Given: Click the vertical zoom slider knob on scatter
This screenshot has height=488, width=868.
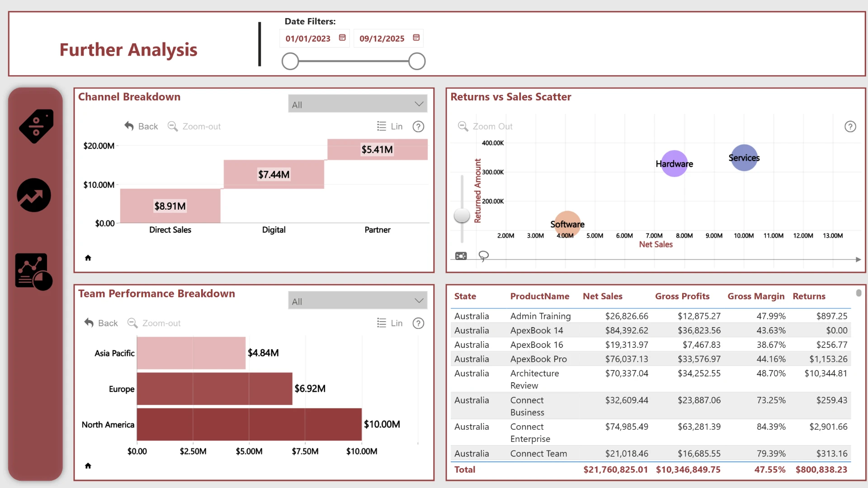Looking at the screenshot, I should click(462, 216).
